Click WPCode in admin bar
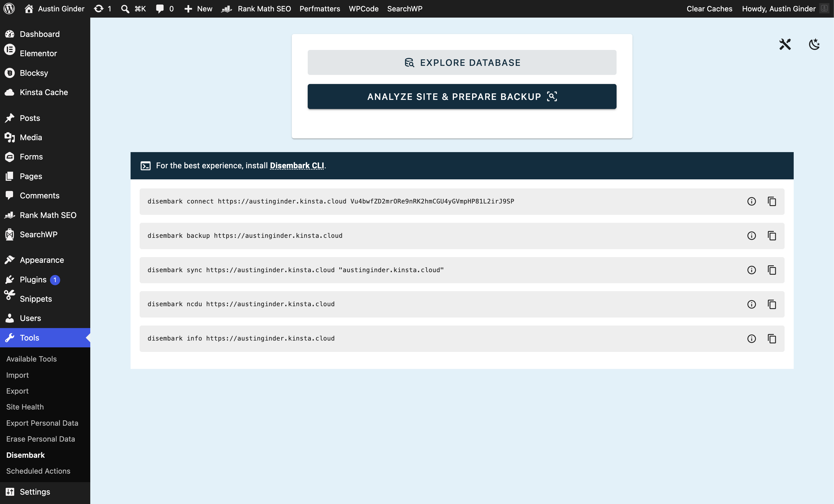This screenshot has height=504, width=834. point(364,9)
